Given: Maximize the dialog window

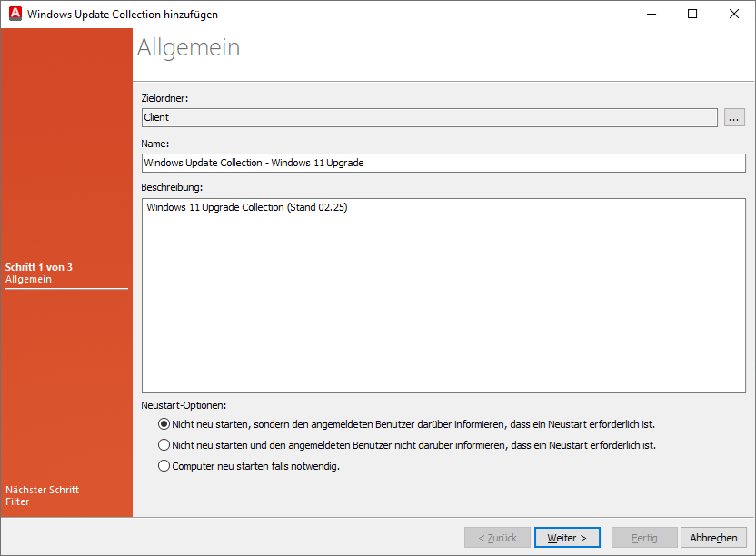Looking at the screenshot, I should 692,14.
